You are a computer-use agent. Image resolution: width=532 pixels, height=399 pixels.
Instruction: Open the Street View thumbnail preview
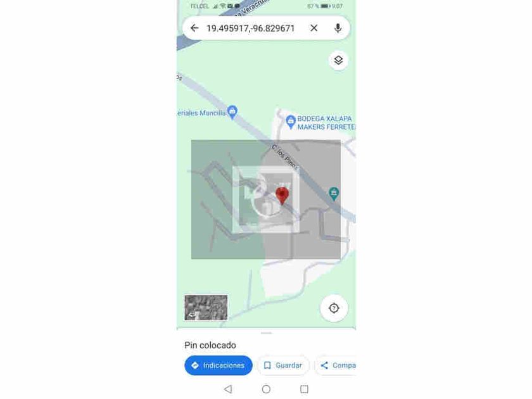[x=206, y=308]
